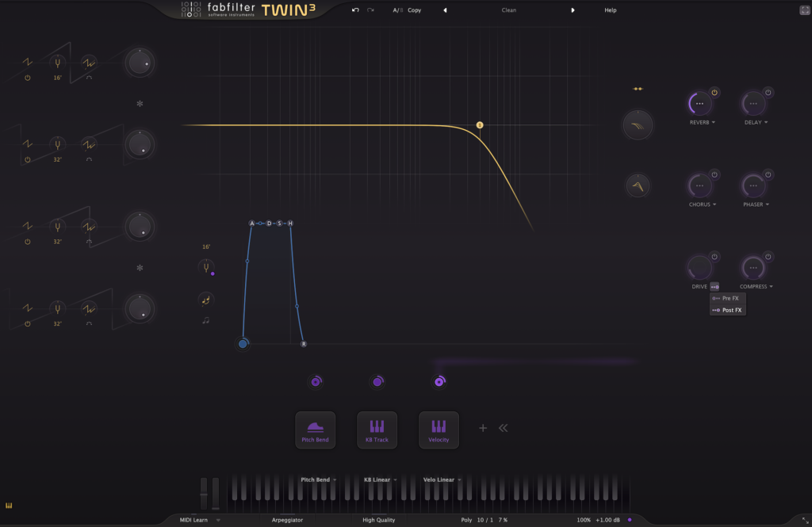Collapse modulation section with double chevron icon

tap(503, 428)
